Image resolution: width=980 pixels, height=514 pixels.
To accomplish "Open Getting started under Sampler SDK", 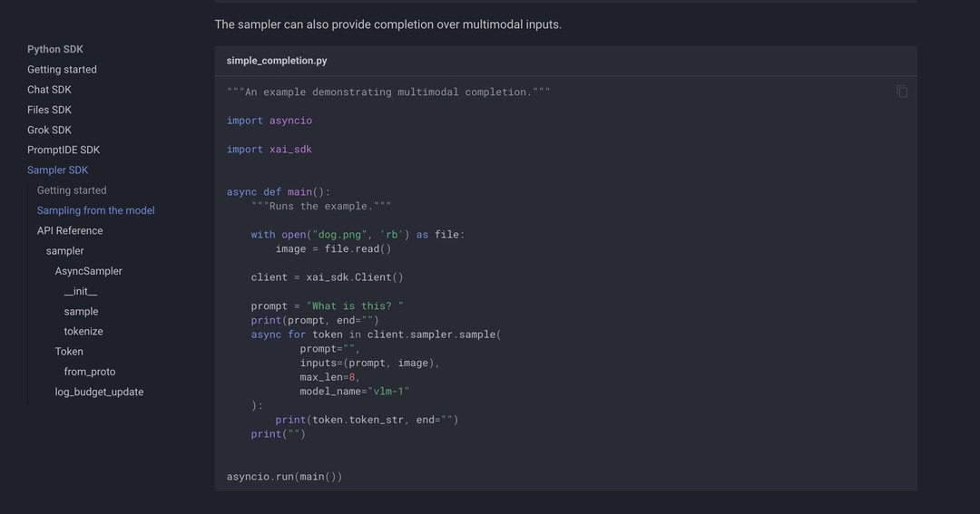I will coord(72,190).
